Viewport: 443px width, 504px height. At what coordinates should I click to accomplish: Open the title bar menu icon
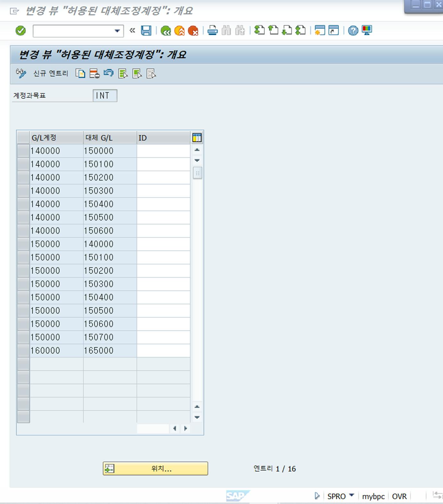14,12
